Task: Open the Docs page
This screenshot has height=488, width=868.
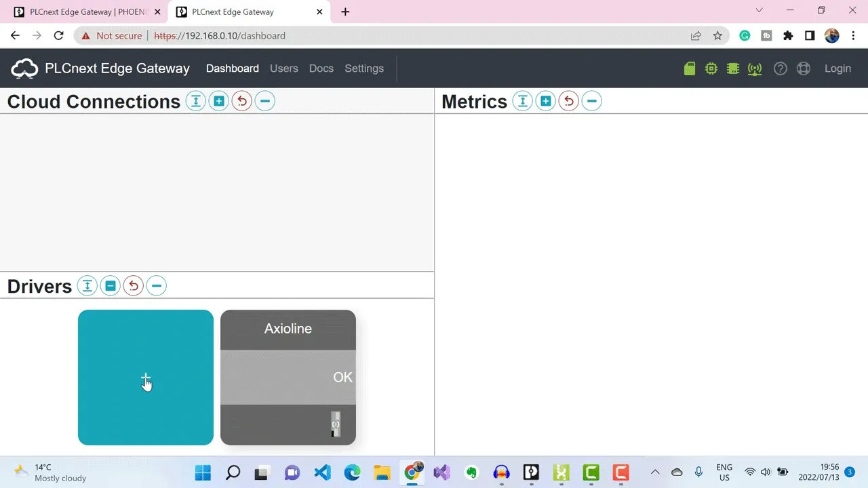Action: 321,68
